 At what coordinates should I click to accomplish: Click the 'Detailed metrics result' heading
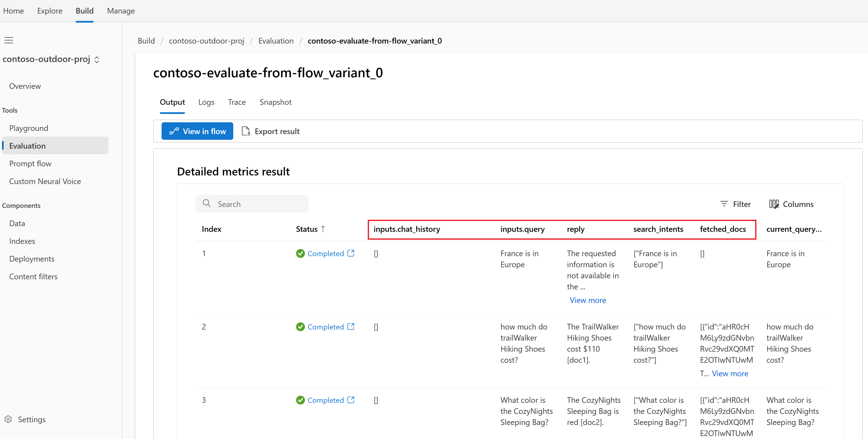point(233,172)
